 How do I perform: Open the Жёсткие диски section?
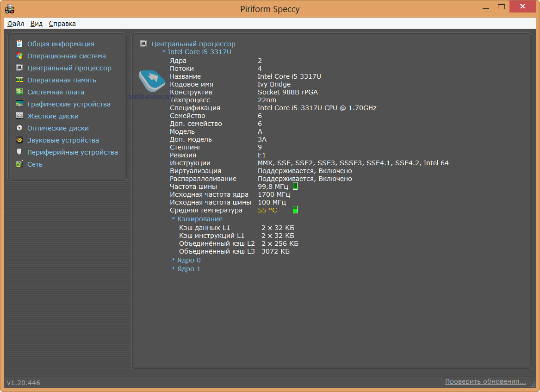point(53,116)
